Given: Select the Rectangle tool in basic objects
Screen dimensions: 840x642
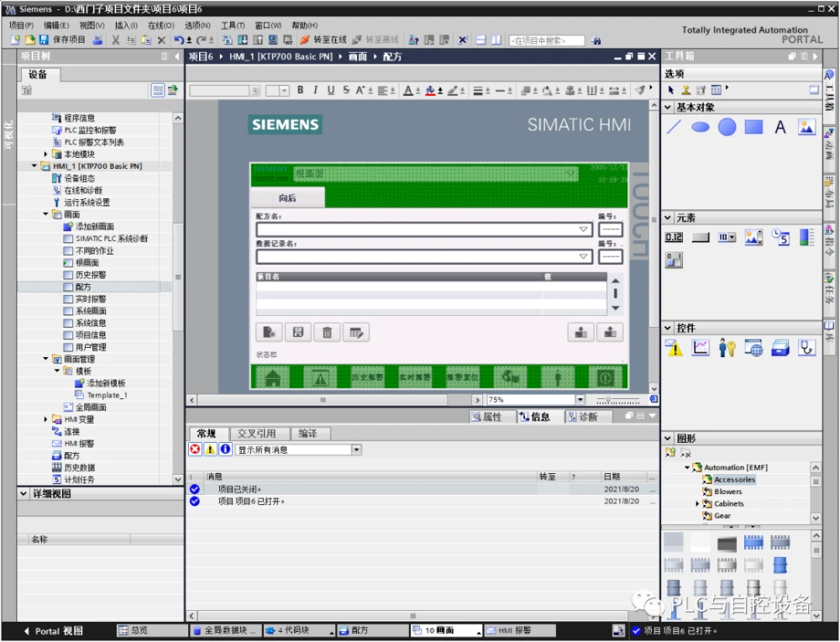Looking at the screenshot, I should click(753, 127).
